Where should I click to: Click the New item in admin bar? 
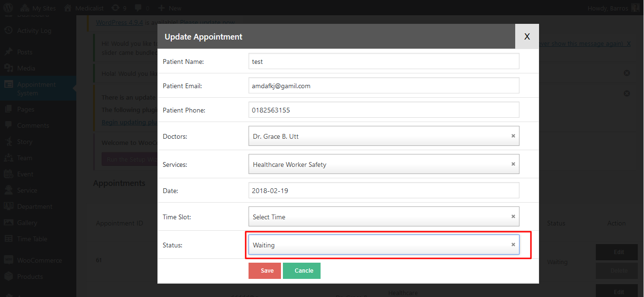click(169, 8)
